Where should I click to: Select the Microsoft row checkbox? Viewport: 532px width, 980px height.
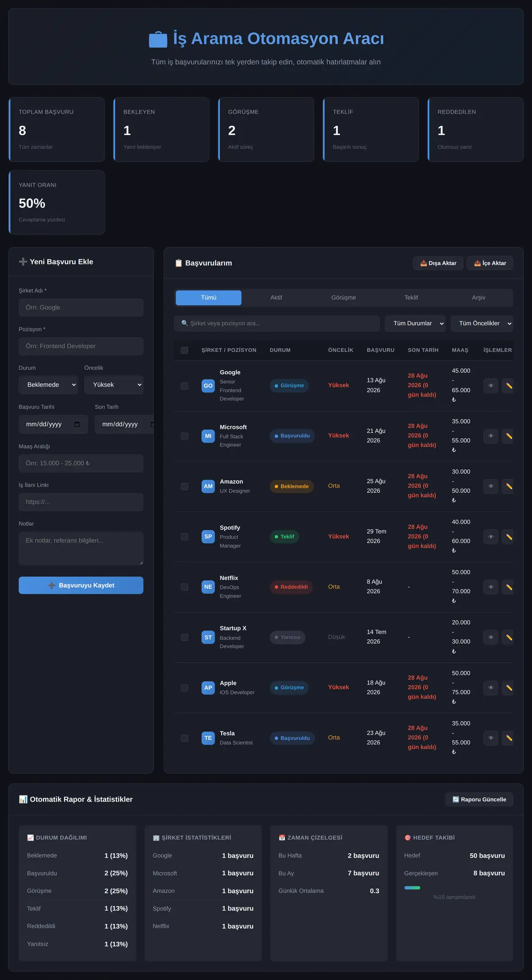[184, 436]
